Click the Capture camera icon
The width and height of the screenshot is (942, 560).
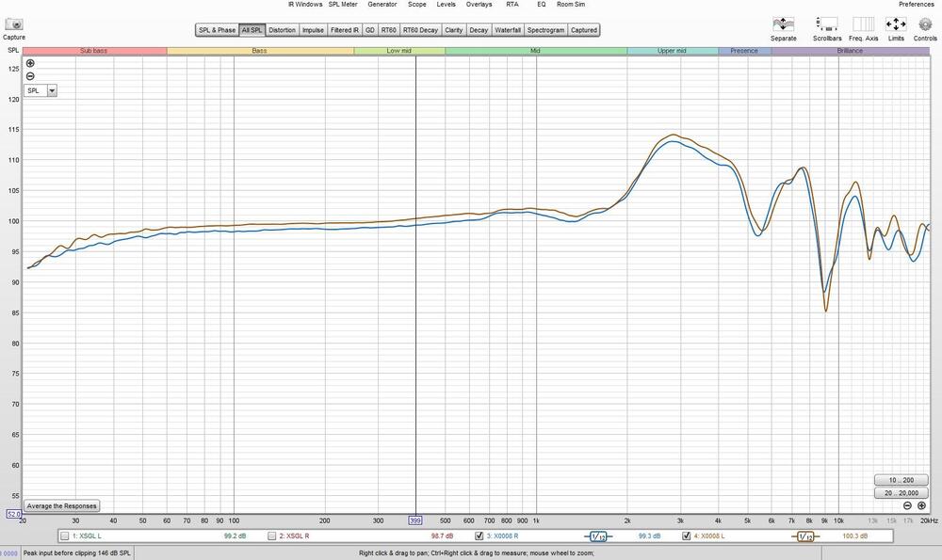(x=13, y=24)
